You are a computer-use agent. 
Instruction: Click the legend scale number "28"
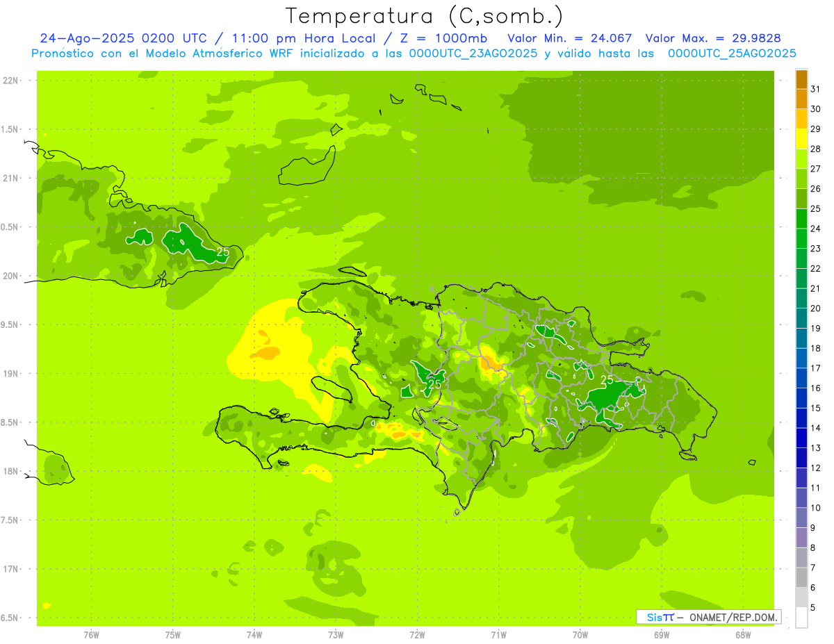pos(816,149)
